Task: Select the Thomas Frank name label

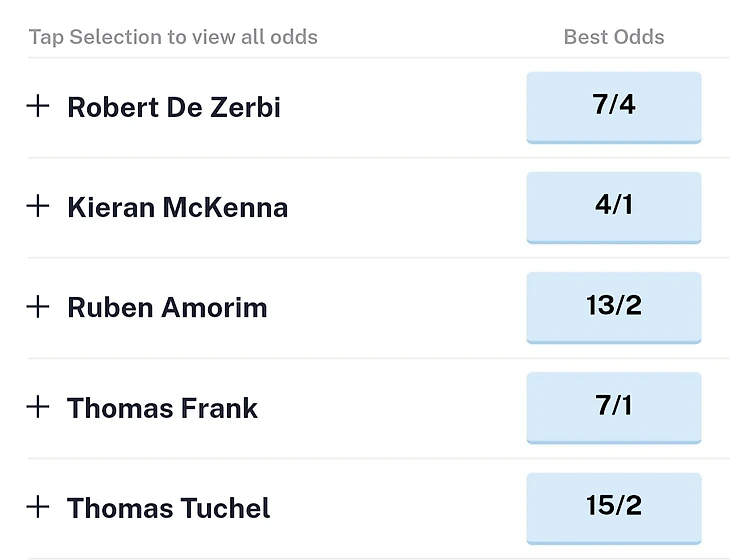Action: pyautogui.click(x=162, y=408)
